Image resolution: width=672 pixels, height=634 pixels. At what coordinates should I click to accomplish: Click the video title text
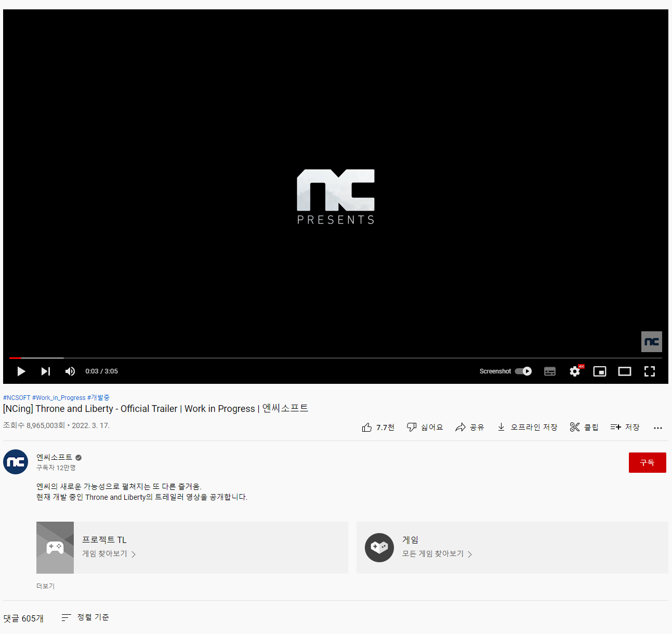click(156, 408)
